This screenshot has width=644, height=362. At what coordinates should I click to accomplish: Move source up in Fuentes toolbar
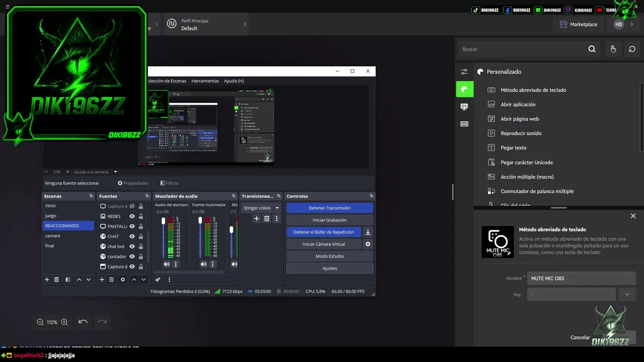click(x=134, y=280)
